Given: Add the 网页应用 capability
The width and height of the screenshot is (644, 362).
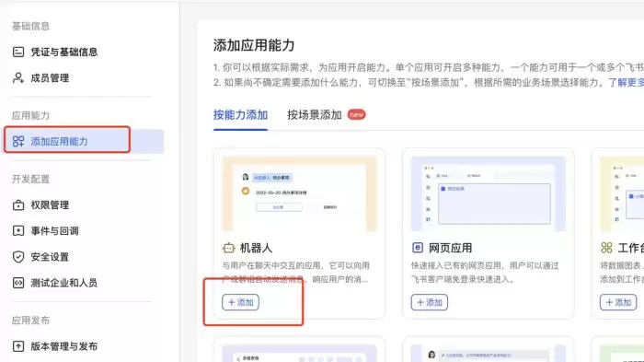Looking at the screenshot, I should pyautogui.click(x=430, y=302).
